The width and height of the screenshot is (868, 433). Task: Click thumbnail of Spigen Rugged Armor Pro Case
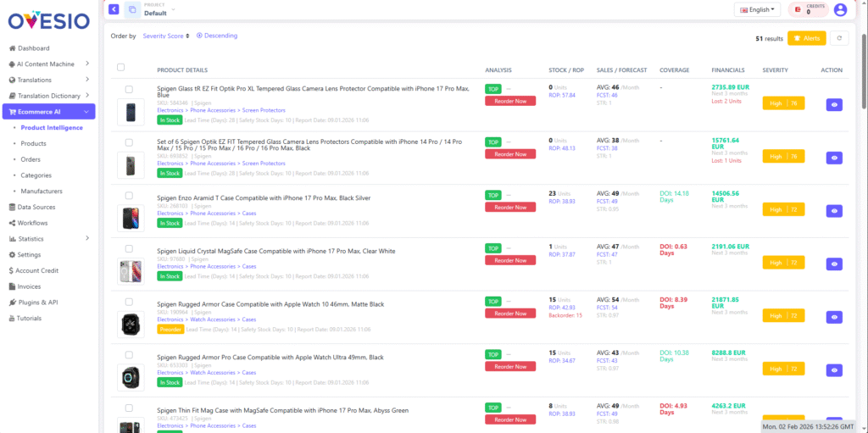point(130,378)
